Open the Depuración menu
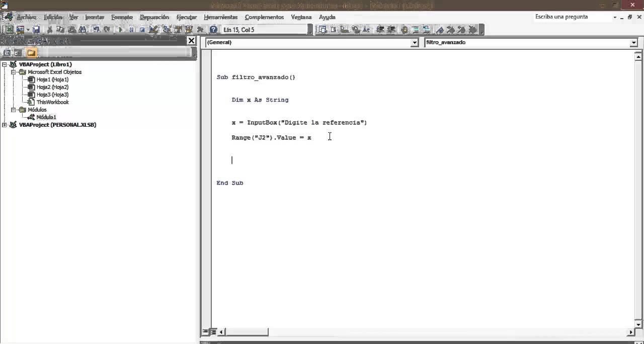 coord(154,17)
